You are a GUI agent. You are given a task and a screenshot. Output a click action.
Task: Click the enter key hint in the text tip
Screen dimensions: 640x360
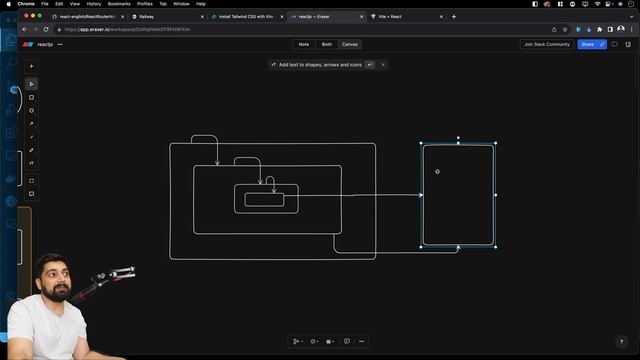pos(370,64)
